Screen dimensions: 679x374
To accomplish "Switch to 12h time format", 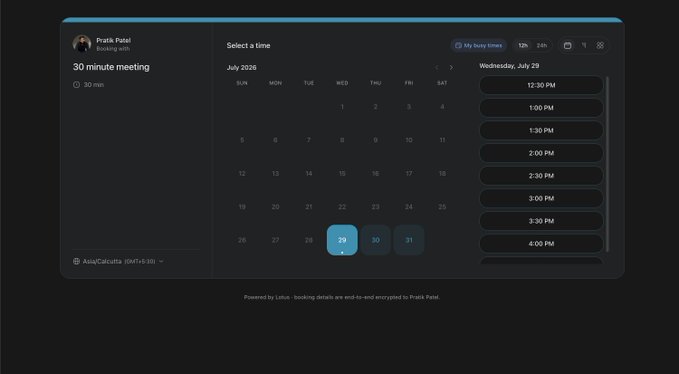I will click(x=523, y=45).
